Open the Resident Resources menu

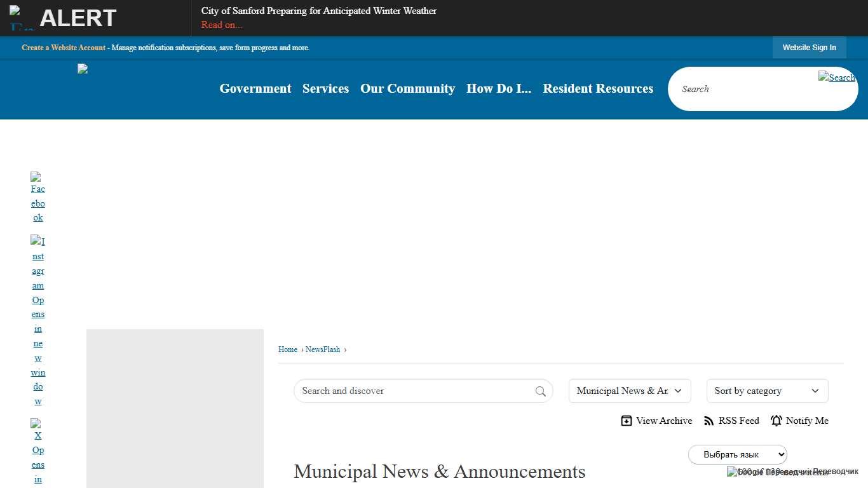click(598, 88)
